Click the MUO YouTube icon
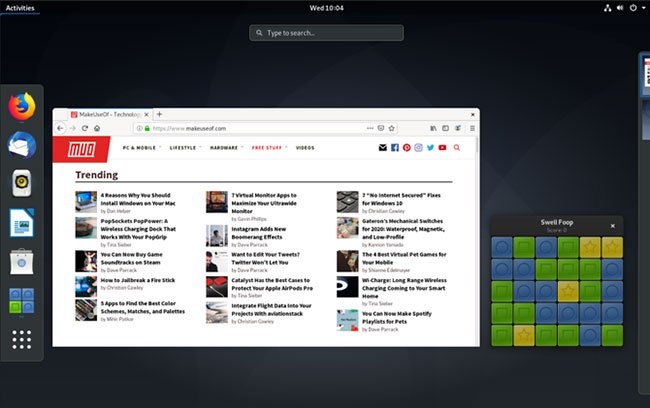Viewport: 650px width, 408px height. pyautogui.click(x=442, y=148)
